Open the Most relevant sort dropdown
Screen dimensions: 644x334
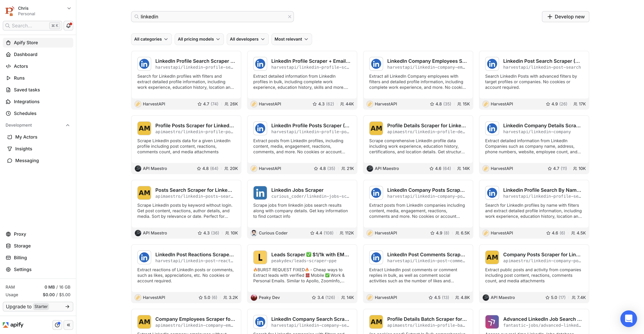pyautogui.click(x=291, y=39)
